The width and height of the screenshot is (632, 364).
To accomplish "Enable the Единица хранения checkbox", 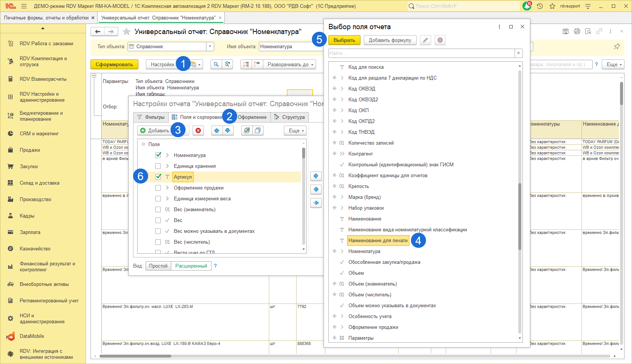I will (x=158, y=166).
